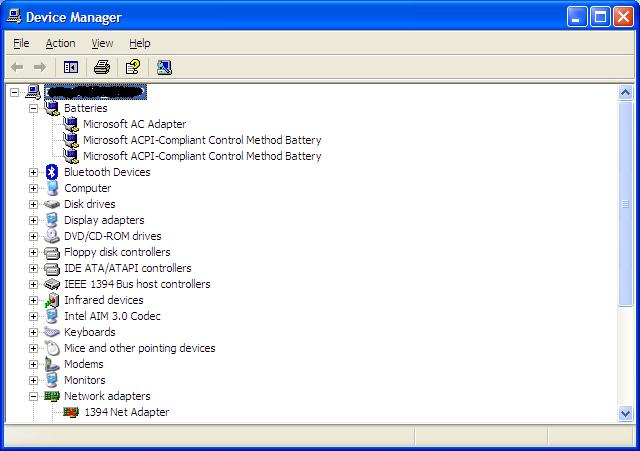Image resolution: width=640 pixels, height=451 pixels.
Task: Click the Forward arrow toolbar button
Action: pos(40,67)
